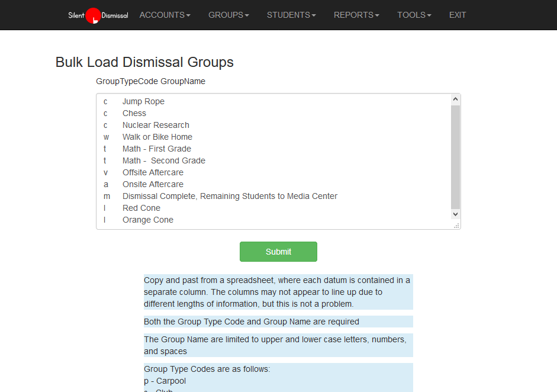Place cursor on the Jump Rope line
The image size is (557, 392).
click(143, 101)
